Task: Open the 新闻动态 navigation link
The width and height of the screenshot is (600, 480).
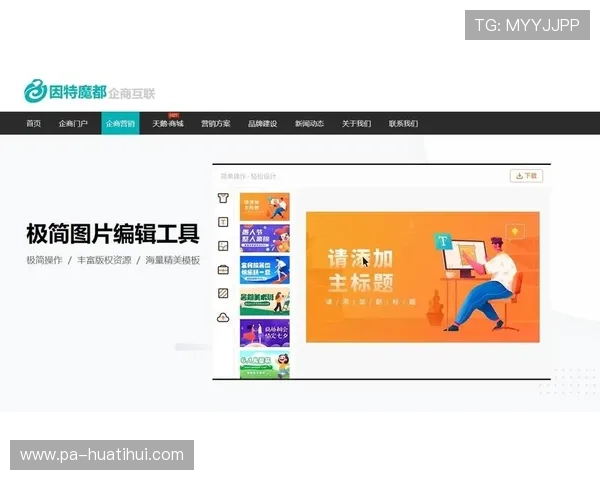Action: click(x=309, y=123)
